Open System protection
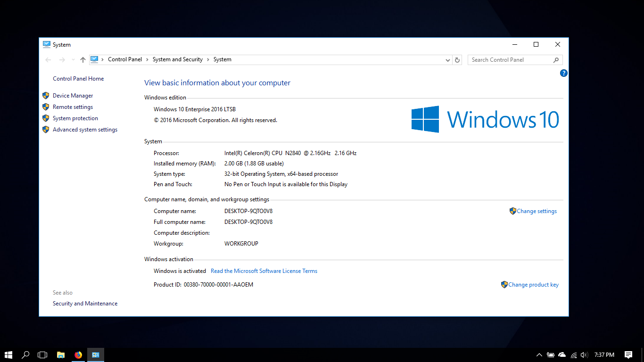The image size is (644, 362). pos(75,118)
